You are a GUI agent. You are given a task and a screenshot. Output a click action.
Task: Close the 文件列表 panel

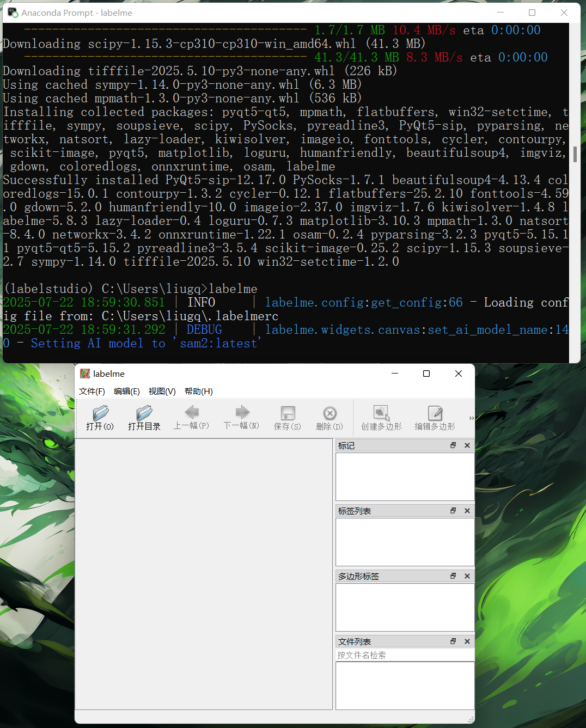467,641
